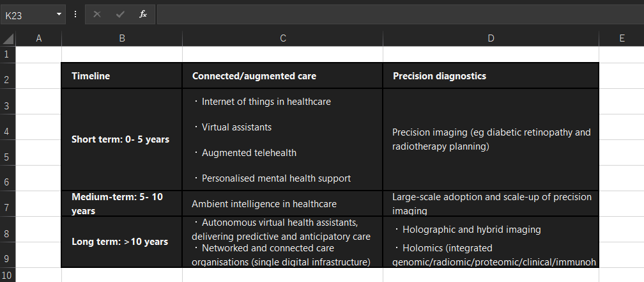Select column C header
644x282 pixels.
coord(282,38)
